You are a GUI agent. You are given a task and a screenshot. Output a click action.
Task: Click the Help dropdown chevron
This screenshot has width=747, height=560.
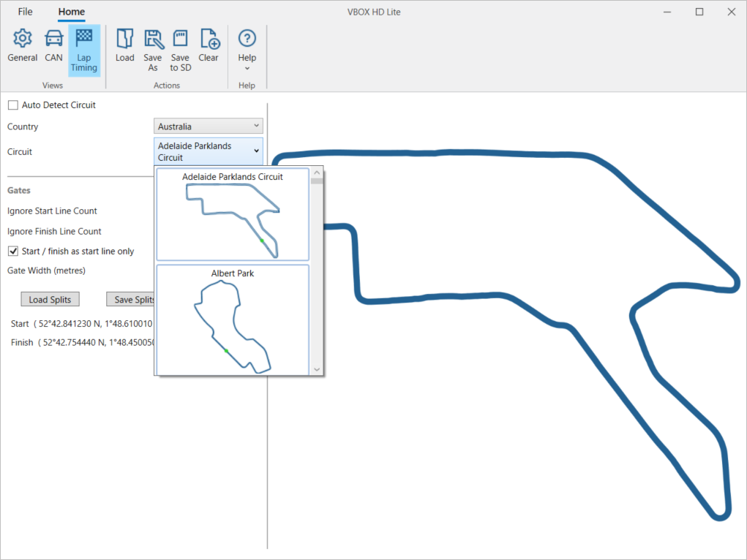click(247, 69)
